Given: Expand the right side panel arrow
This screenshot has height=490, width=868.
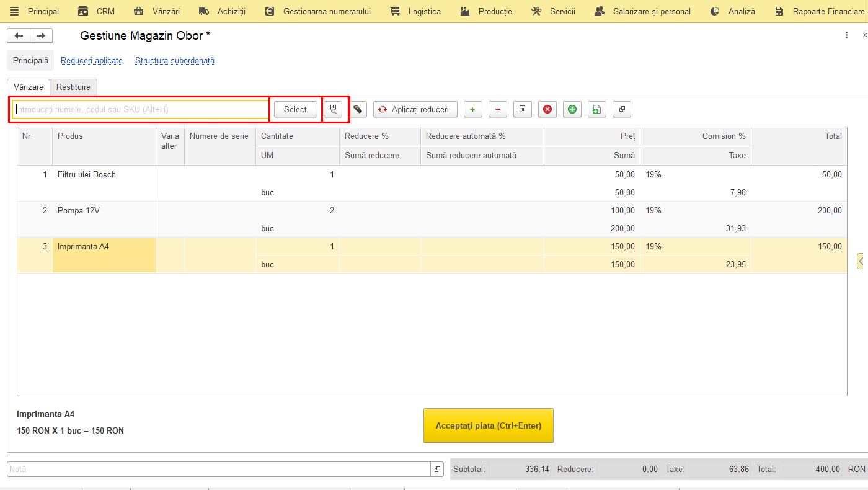Looking at the screenshot, I should tap(861, 261).
